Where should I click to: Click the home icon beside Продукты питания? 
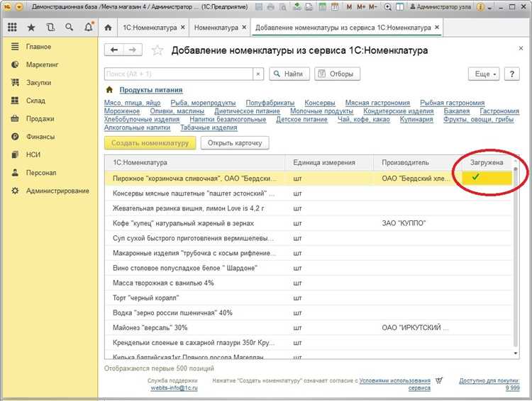[x=109, y=90]
